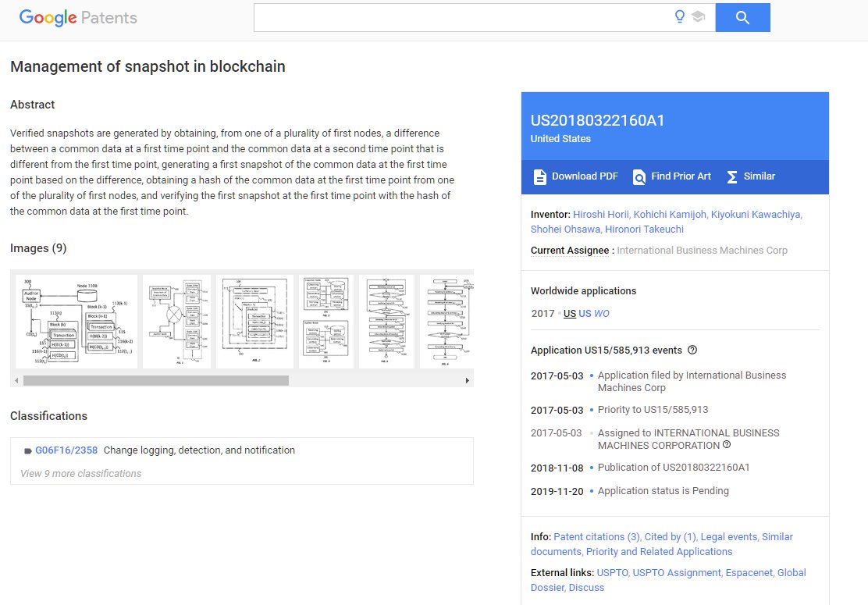Viewport: 868px width, 605px height.
Task: Click the tag icon beside G06F16/2358
Action: [27, 451]
